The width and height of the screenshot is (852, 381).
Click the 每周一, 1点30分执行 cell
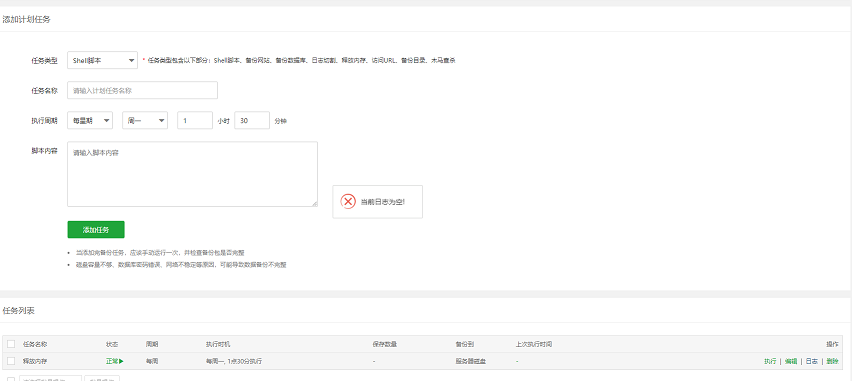234,361
